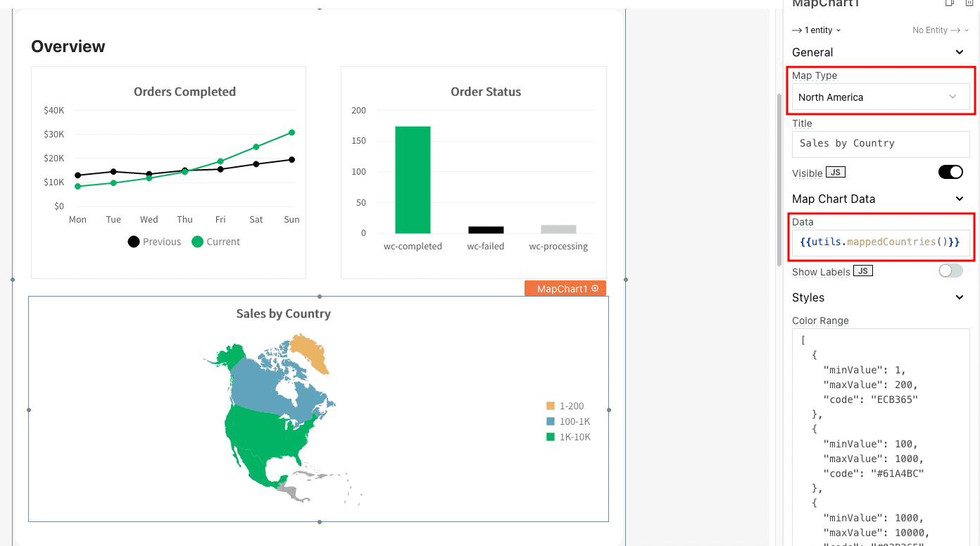Click the Title field with Sales by Country
Viewport: 980px width, 546px height.
880,144
